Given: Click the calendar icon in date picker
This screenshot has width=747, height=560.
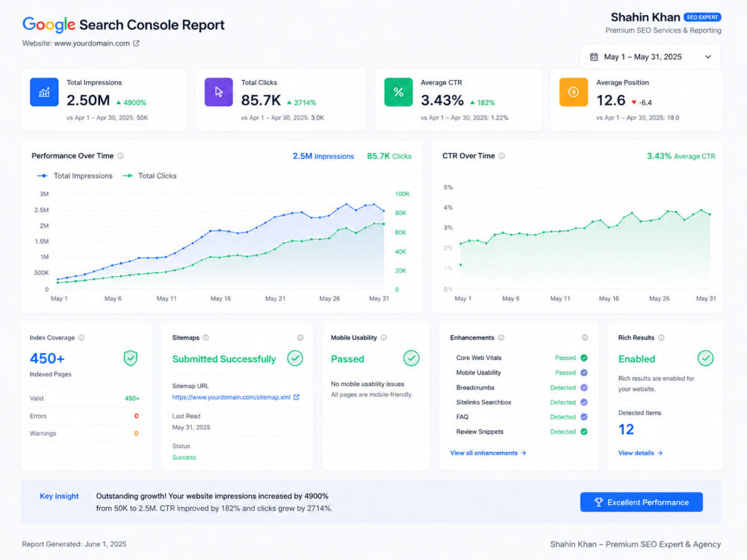Looking at the screenshot, I should (594, 57).
